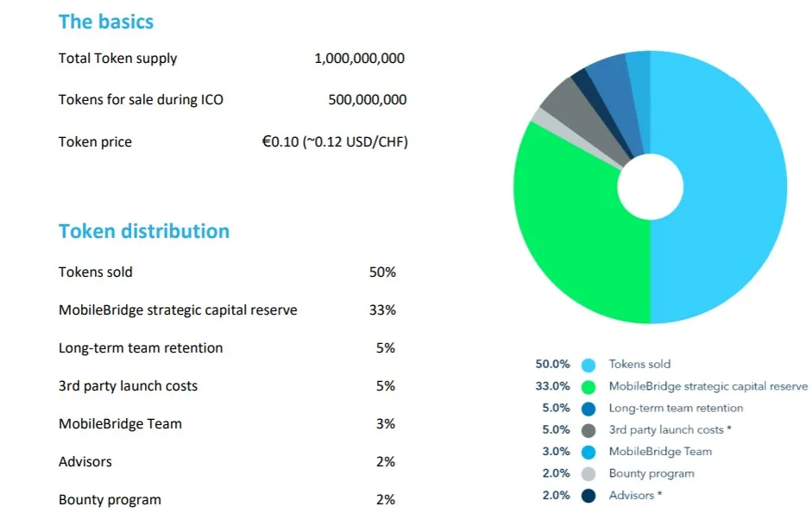This screenshot has height=519, width=812.
Task: Click the 'Token price' label
Action: [x=95, y=141]
